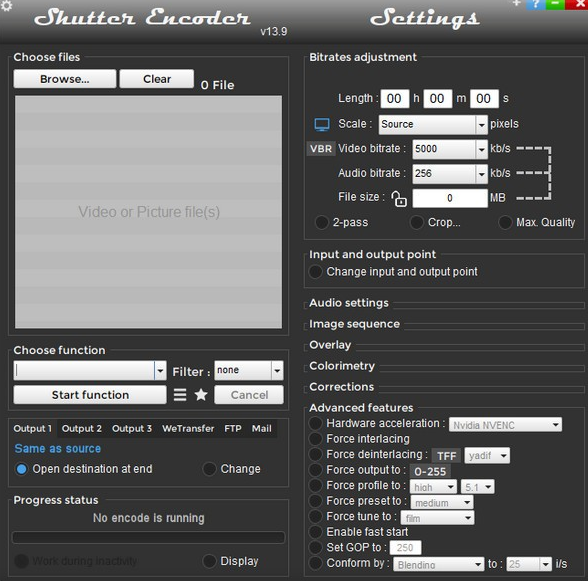Enable Force deinterlacing

315,454
